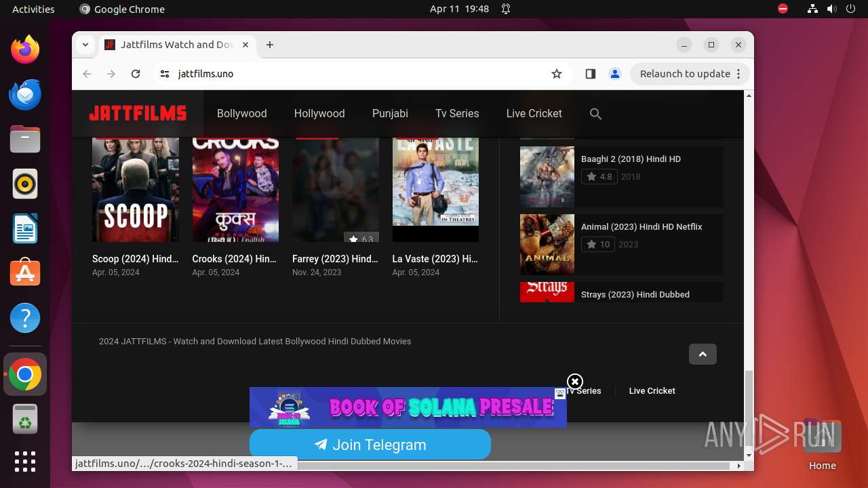Click the JATTFILMS logo
The width and height of the screenshot is (868, 488).
click(x=138, y=113)
